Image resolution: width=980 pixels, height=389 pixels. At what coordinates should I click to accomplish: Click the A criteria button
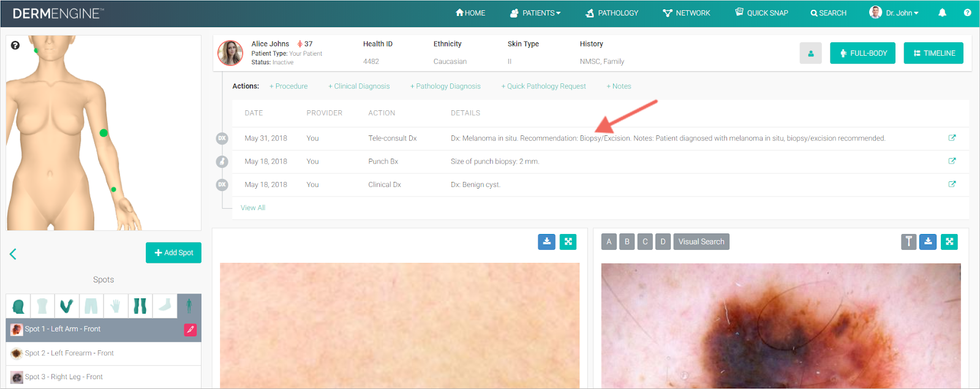tap(609, 241)
